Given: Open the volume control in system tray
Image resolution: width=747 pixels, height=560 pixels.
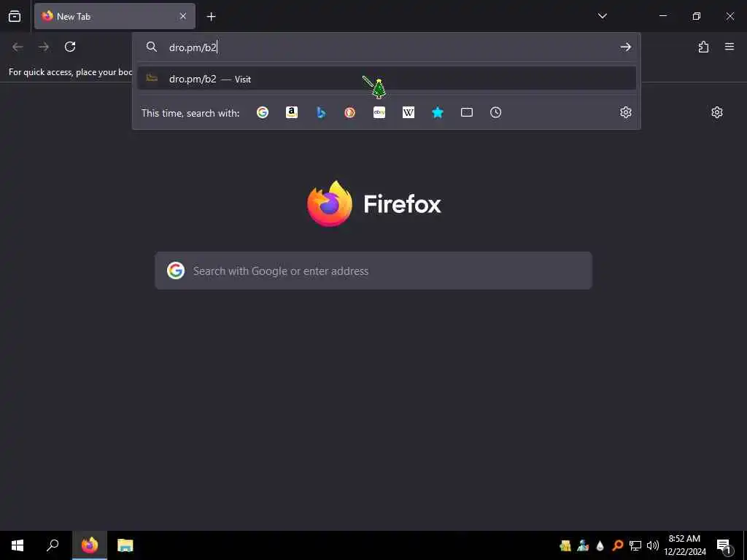Looking at the screenshot, I should coord(652,545).
